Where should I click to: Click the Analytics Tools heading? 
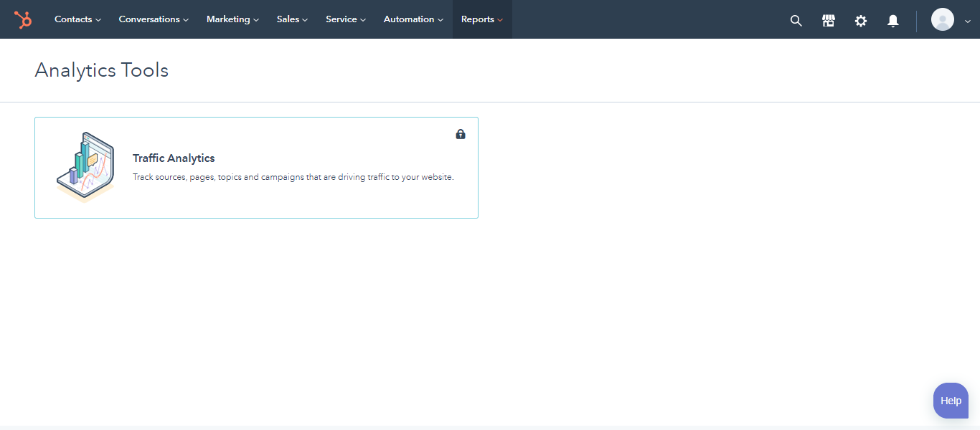coord(102,70)
